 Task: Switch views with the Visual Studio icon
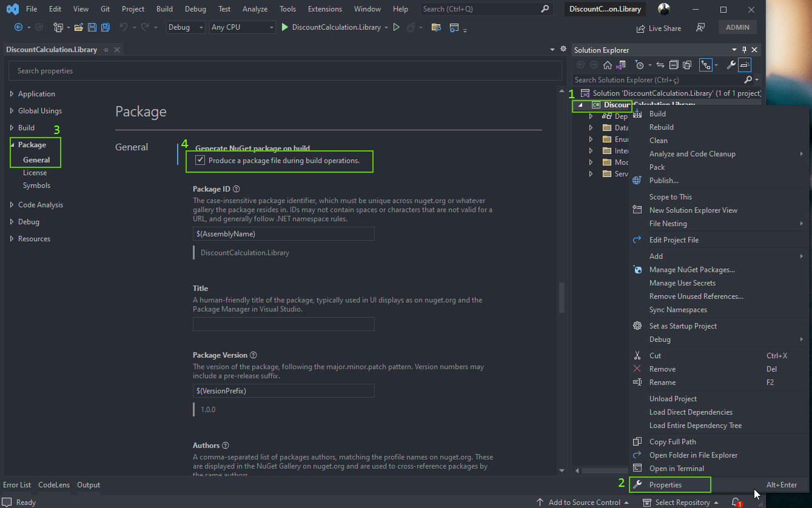620,65
